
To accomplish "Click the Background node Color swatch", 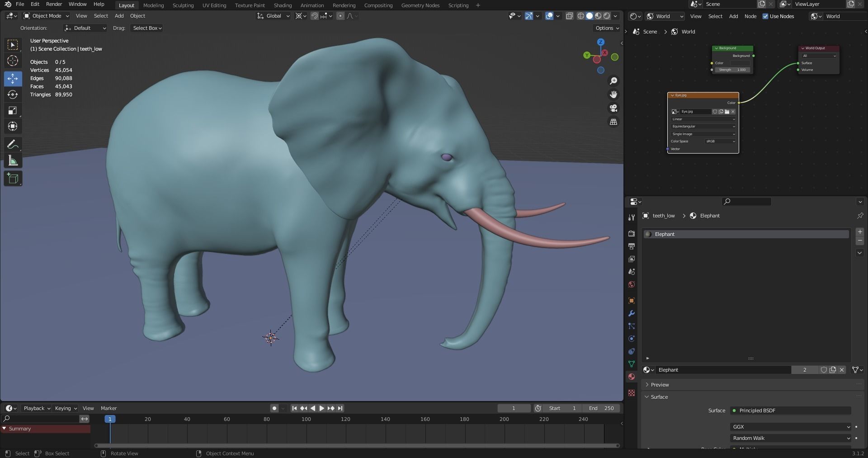I will click(740, 63).
